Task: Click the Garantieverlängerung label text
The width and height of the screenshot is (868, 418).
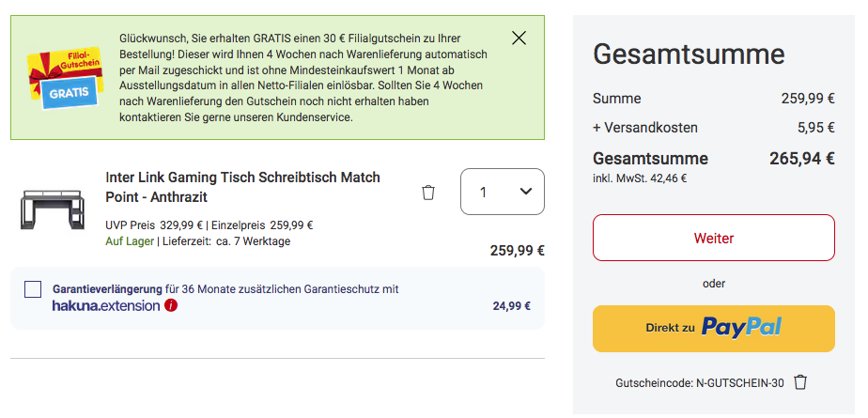Action: click(x=107, y=289)
